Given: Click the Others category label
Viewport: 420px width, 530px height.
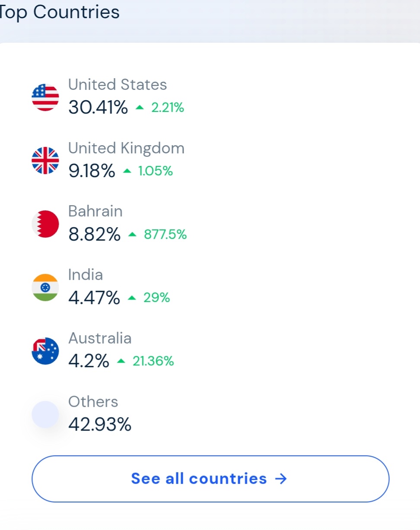Looking at the screenshot, I should [x=93, y=402].
